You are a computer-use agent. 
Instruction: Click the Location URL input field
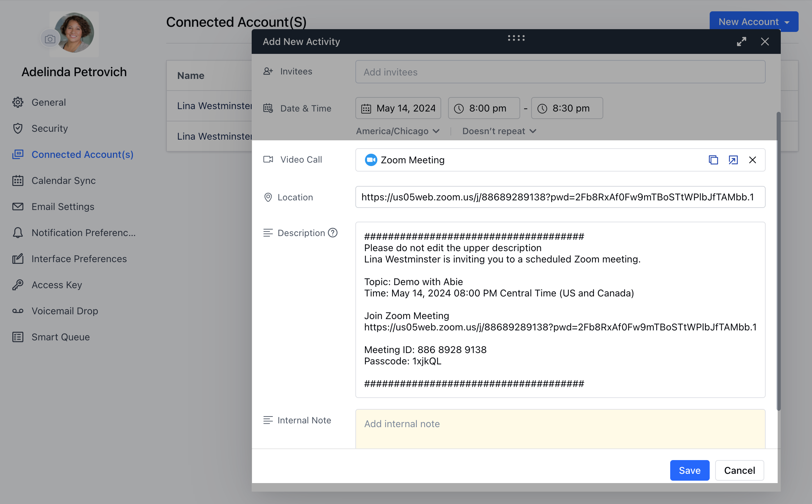(x=560, y=197)
